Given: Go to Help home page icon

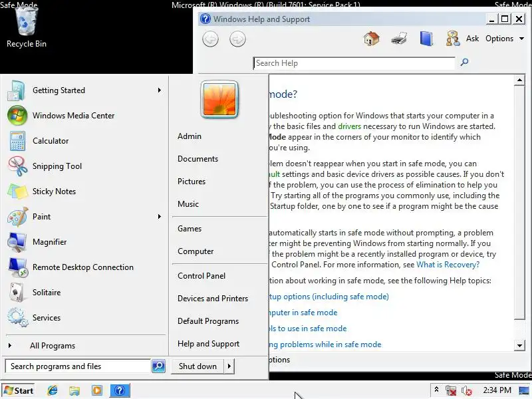Looking at the screenshot, I should [372, 39].
